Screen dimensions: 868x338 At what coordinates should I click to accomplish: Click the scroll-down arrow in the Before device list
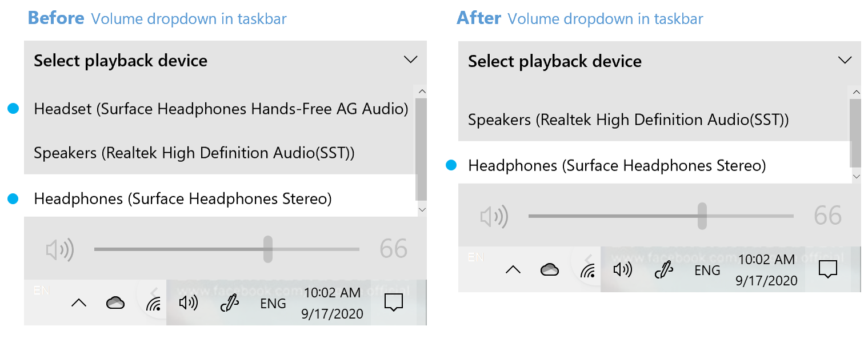pyautogui.click(x=422, y=210)
